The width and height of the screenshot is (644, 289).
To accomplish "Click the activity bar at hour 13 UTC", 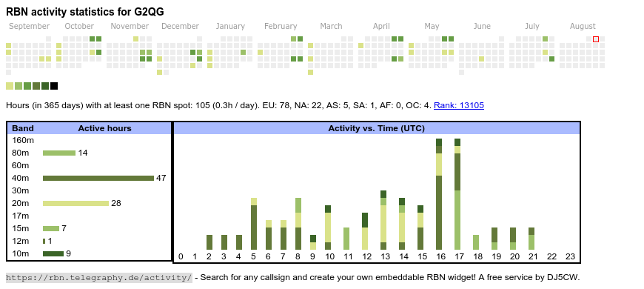I will 383,220.
